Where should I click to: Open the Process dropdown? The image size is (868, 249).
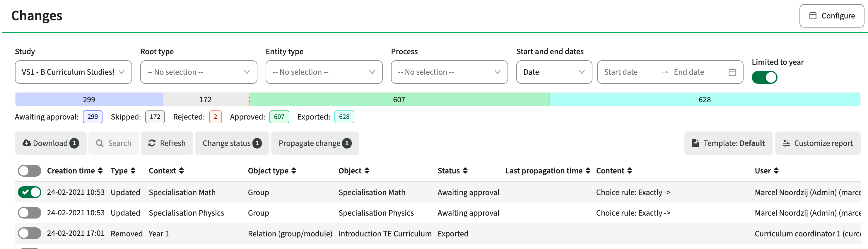coord(449,72)
